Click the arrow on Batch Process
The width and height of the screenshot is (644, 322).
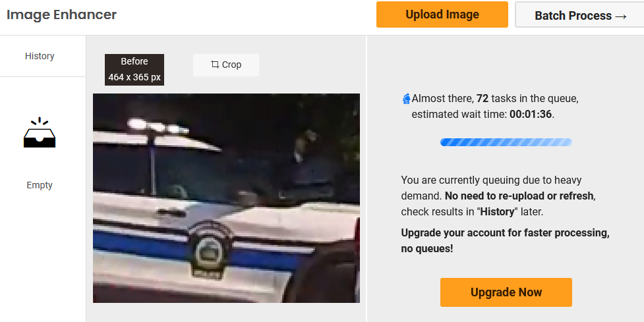[621, 16]
